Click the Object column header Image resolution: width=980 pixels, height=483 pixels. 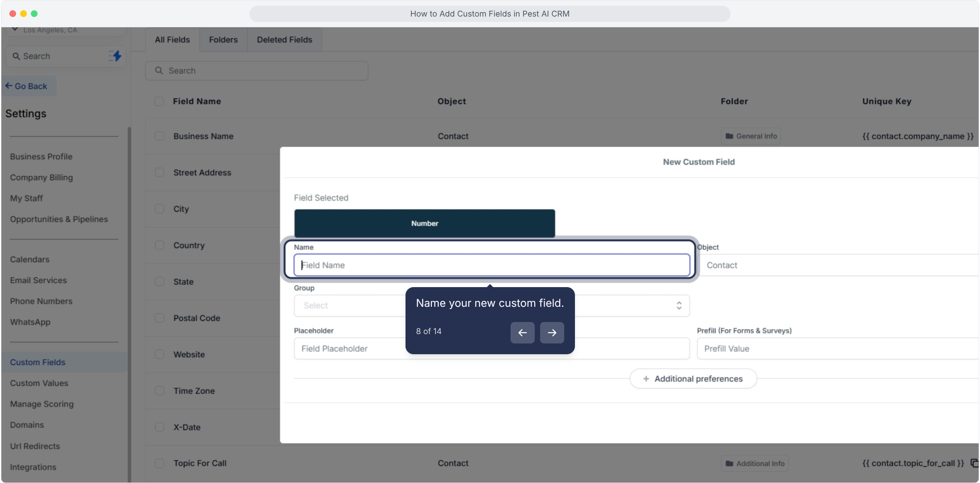tap(452, 102)
